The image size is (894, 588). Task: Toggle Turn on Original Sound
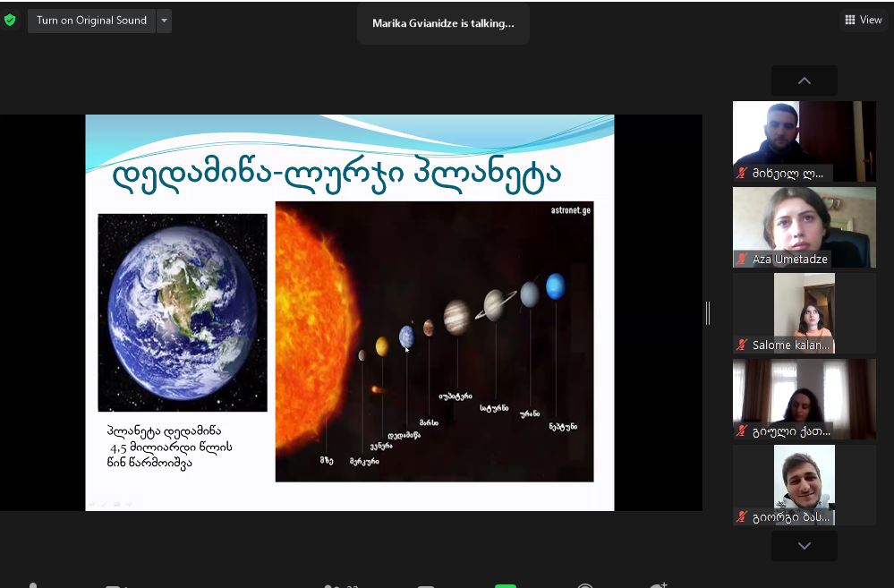point(91,21)
